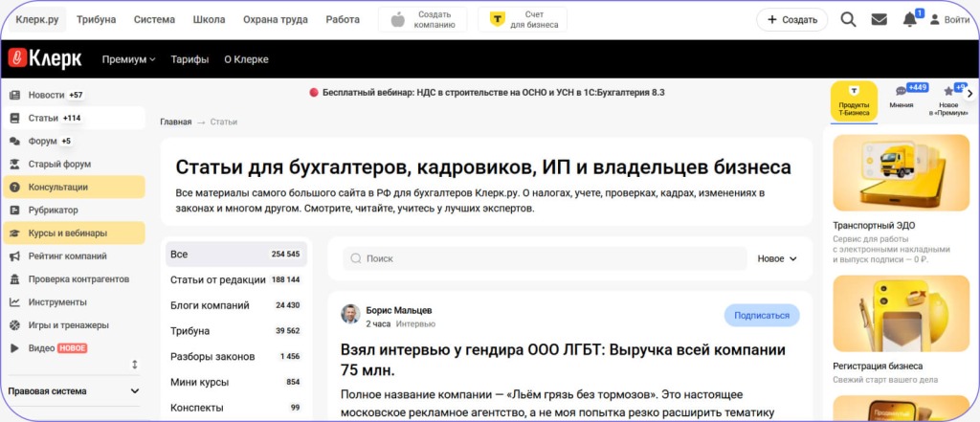Open the Охрана труда top tab
Screen dimensions: 980x422
pyautogui.click(x=276, y=19)
